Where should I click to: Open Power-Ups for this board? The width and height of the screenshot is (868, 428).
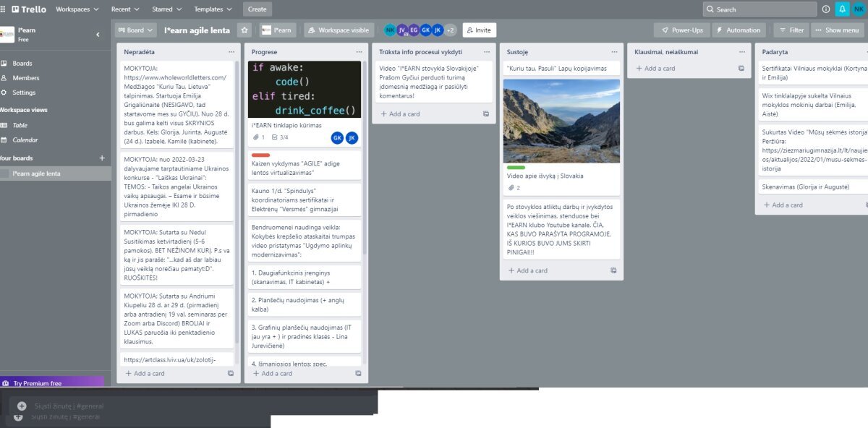(x=682, y=30)
